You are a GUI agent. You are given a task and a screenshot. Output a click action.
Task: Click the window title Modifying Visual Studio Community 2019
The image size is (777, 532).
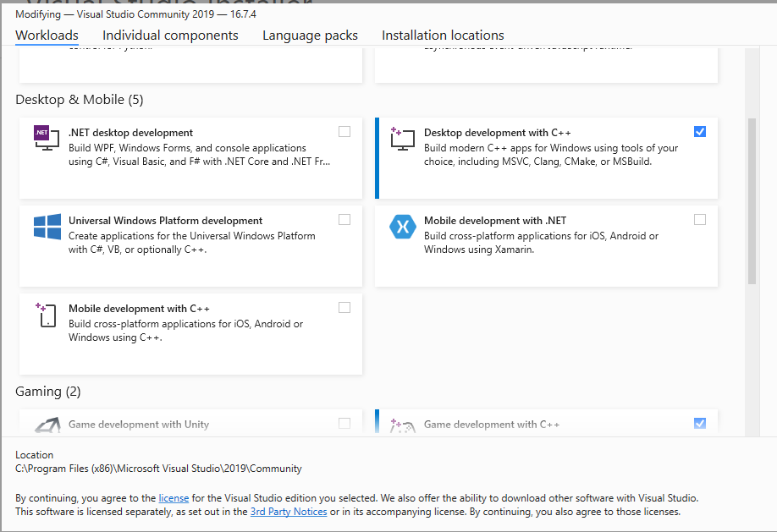pyautogui.click(x=135, y=14)
